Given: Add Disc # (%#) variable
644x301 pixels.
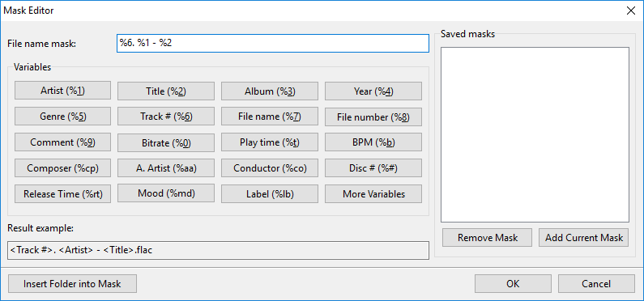Looking at the screenshot, I should pyautogui.click(x=373, y=168).
